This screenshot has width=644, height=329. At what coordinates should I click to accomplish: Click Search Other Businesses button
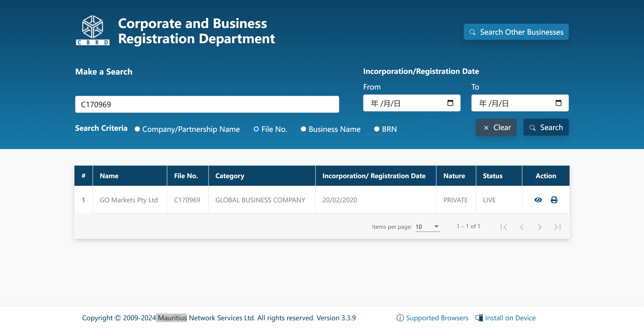coord(516,32)
